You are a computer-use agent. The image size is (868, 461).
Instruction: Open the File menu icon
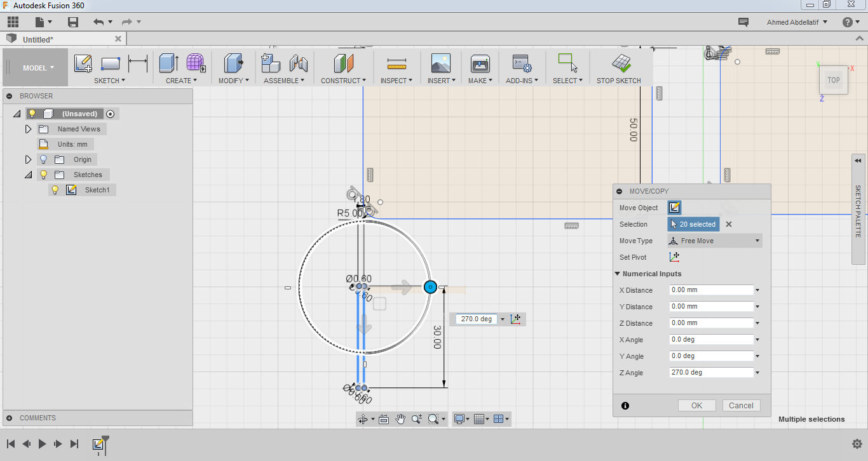[x=40, y=22]
